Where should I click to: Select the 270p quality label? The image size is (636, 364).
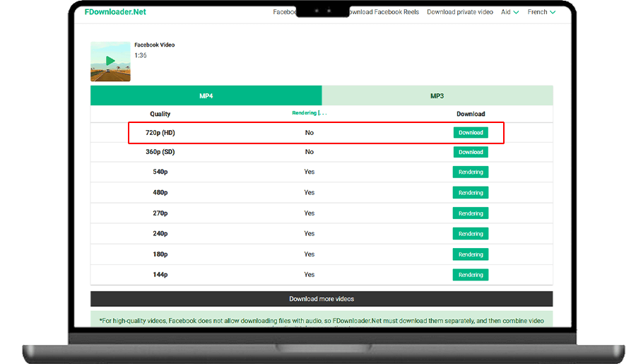[x=160, y=213]
